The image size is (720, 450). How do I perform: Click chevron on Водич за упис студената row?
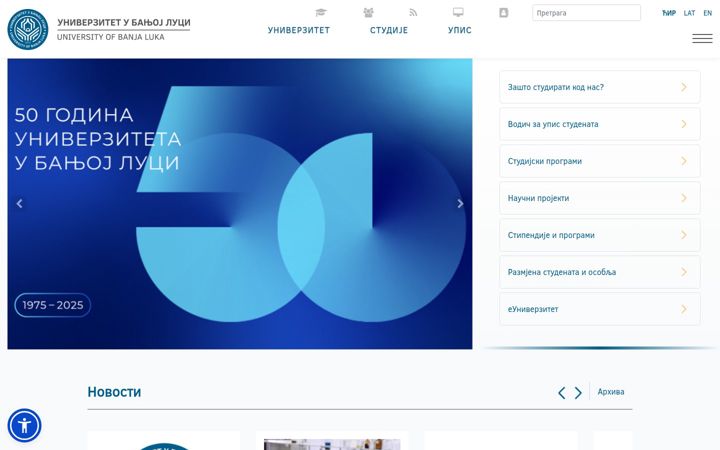(684, 124)
